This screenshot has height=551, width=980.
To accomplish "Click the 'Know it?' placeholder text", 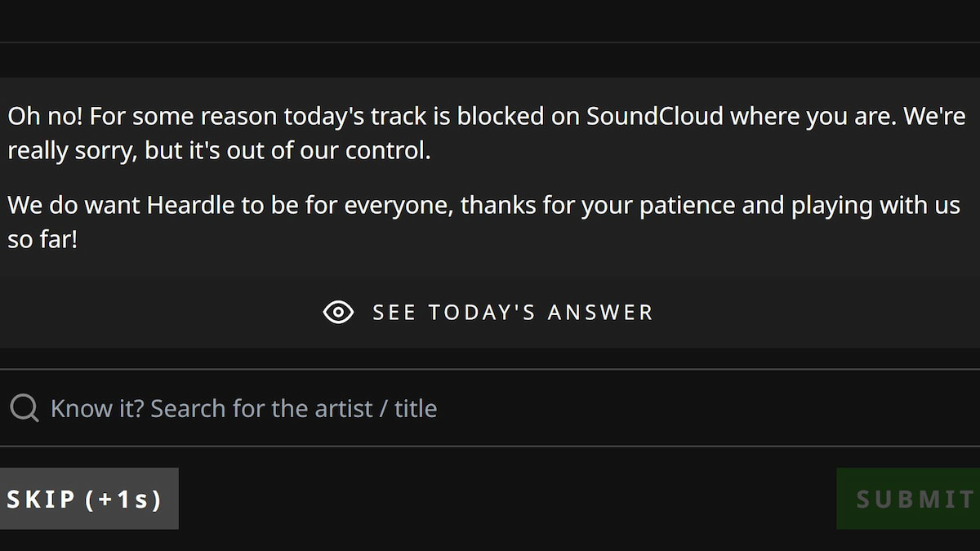I will (x=96, y=408).
